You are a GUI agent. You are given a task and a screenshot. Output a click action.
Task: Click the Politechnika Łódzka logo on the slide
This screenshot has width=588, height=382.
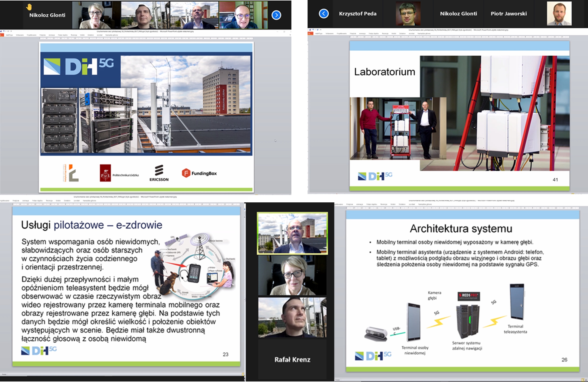point(119,173)
